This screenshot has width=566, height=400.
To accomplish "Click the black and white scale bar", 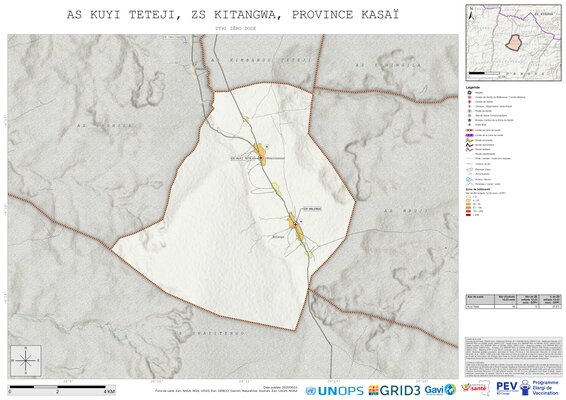I will (x=58, y=387).
